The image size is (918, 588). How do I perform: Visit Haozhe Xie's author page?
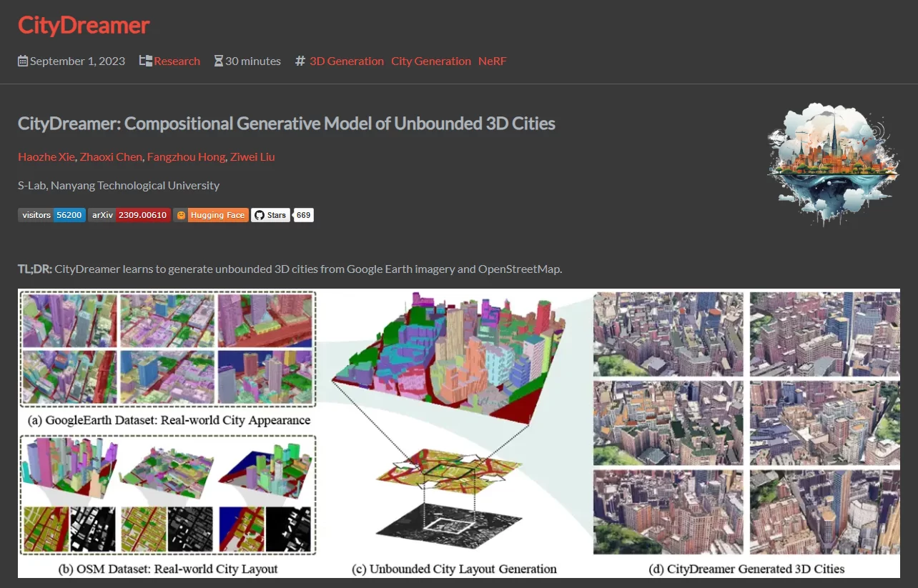point(46,156)
